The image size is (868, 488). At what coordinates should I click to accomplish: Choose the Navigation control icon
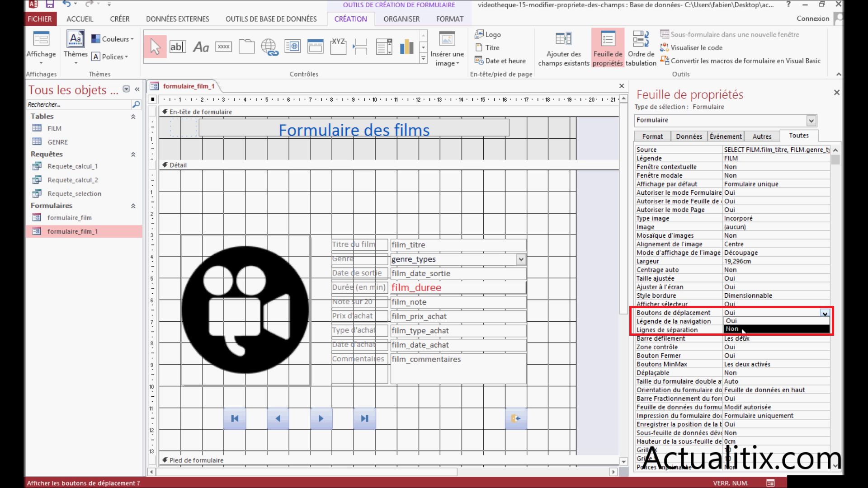pos(315,47)
